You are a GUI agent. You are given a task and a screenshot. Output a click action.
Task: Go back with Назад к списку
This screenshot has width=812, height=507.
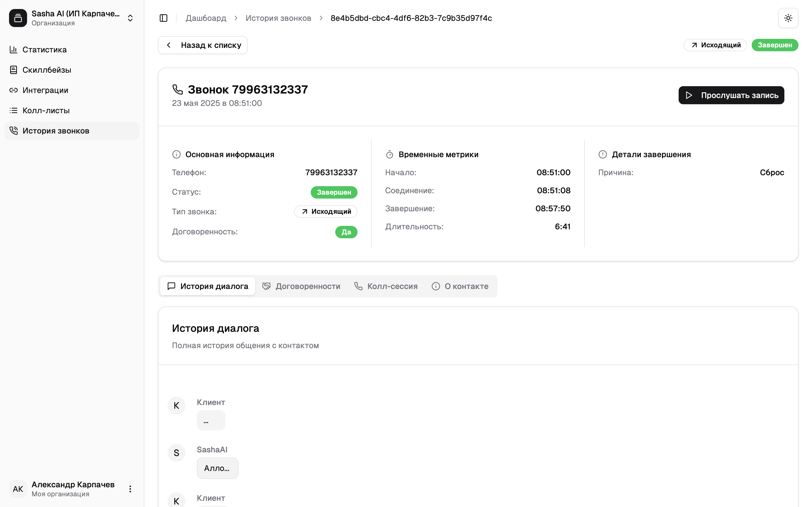(203, 45)
